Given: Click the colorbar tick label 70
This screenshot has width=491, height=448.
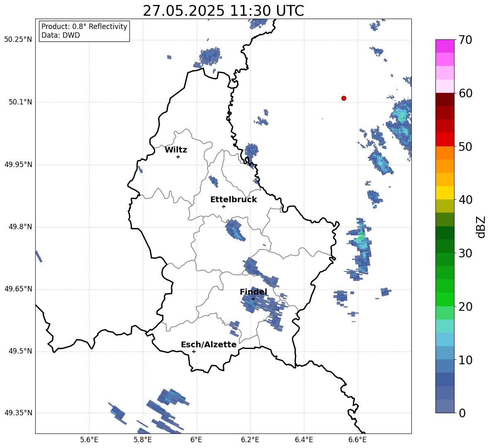Looking at the screenshot, I should pyautogui.click(x=465, y=40).
